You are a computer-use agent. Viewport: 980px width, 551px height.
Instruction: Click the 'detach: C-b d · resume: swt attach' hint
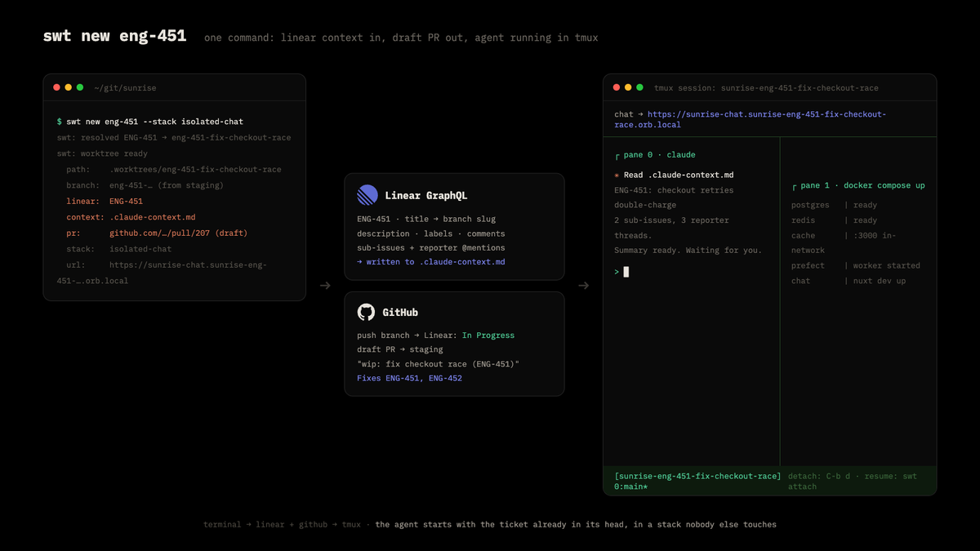pyautogui.click(x=853, y=481)
